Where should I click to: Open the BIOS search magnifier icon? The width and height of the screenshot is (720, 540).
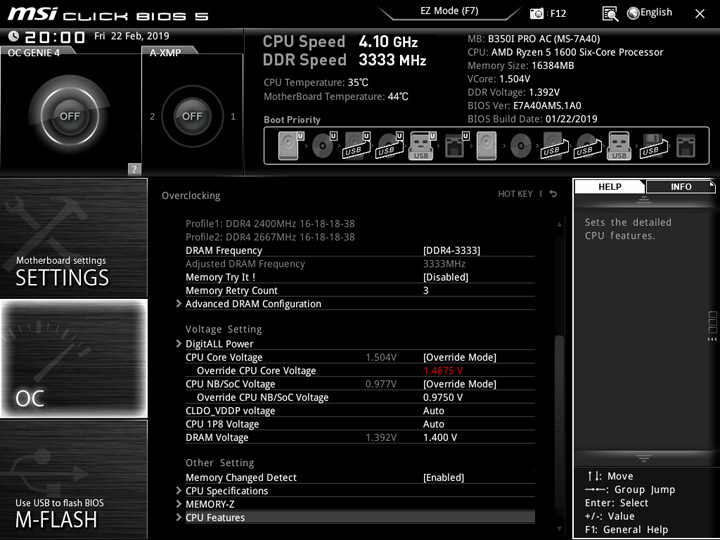pos(610,14)
